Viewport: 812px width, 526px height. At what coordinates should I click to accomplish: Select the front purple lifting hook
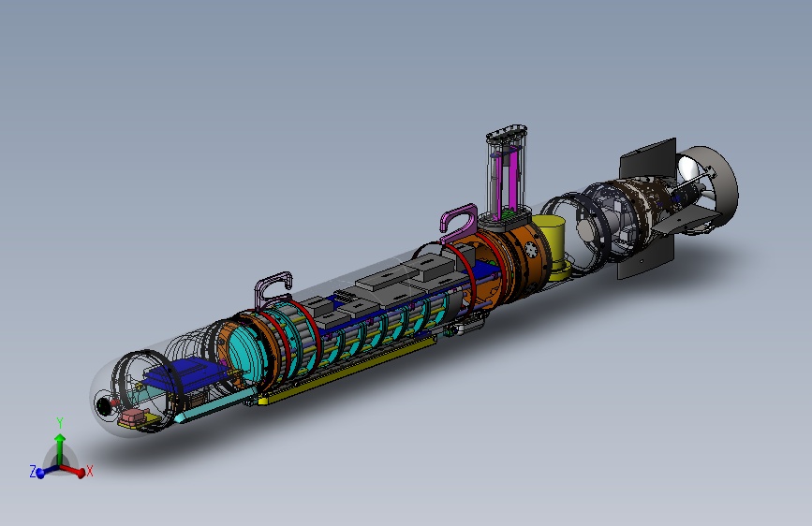point(273,291)
